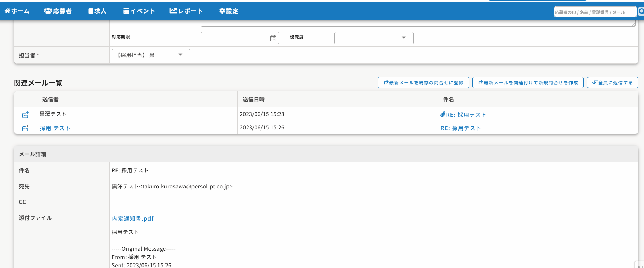
Task: Go to the 求人 menu
Action: point(97,11)
